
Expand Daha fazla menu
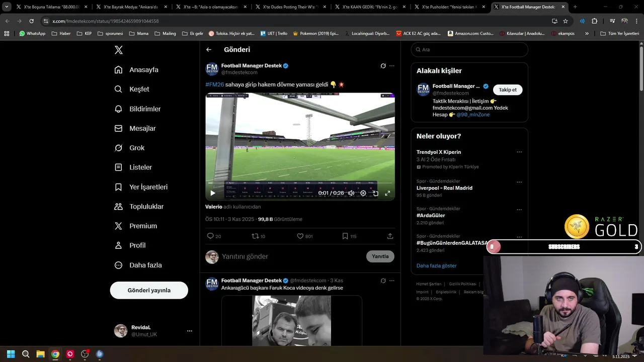pos(138,265)
